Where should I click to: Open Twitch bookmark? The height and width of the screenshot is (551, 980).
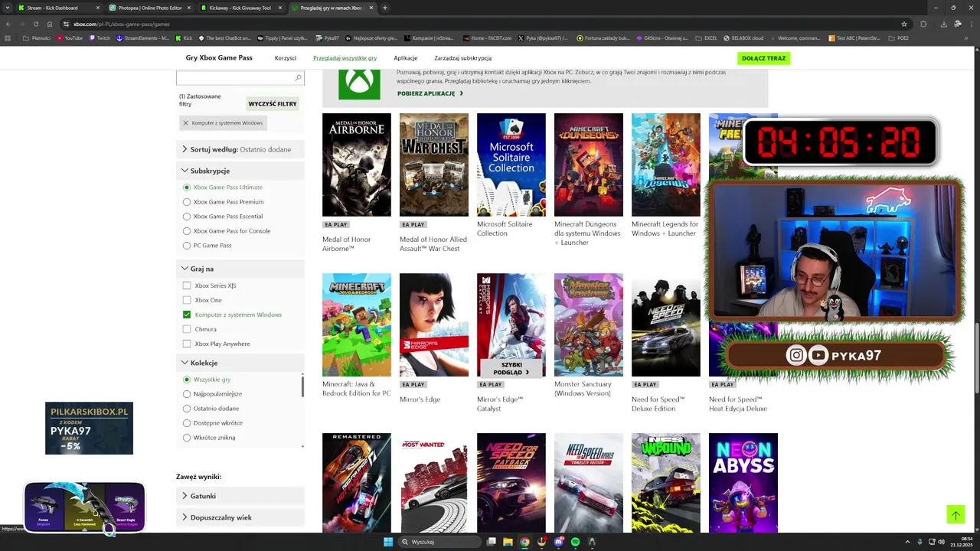click(100, 37)
